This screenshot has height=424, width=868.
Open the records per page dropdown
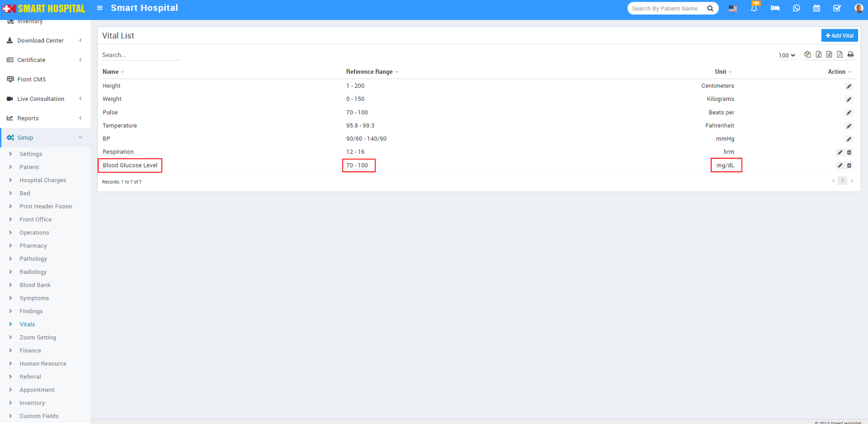[787, 55]
